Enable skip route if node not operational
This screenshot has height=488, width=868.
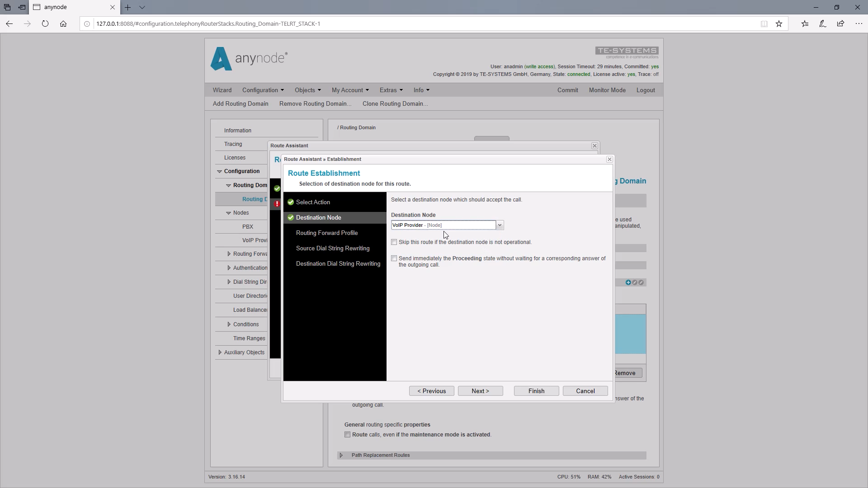click(394, 242)
